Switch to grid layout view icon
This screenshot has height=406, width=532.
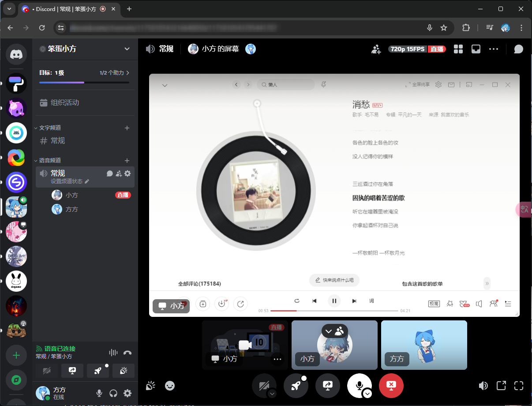pos(458,49)
